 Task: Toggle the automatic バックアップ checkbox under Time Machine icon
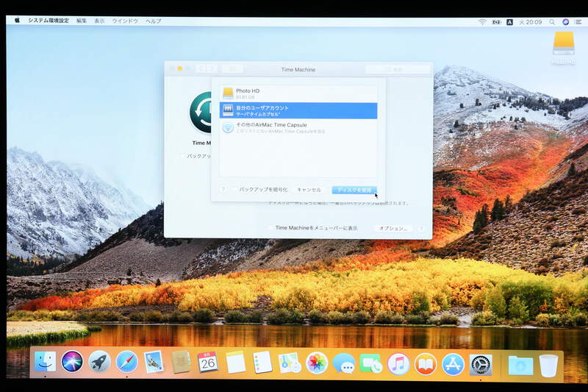point(182,156)
